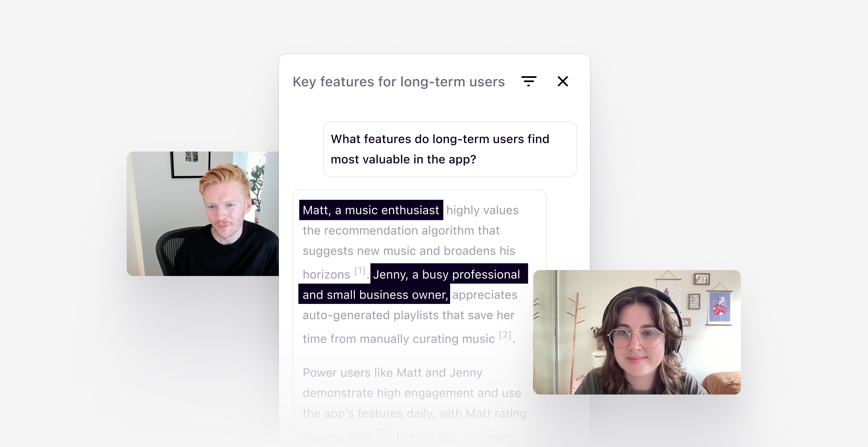The width and height of the screenshot is (868, 447).
Task: Click "demonstrate high engagement and use" line
Action: coord(412,393)
